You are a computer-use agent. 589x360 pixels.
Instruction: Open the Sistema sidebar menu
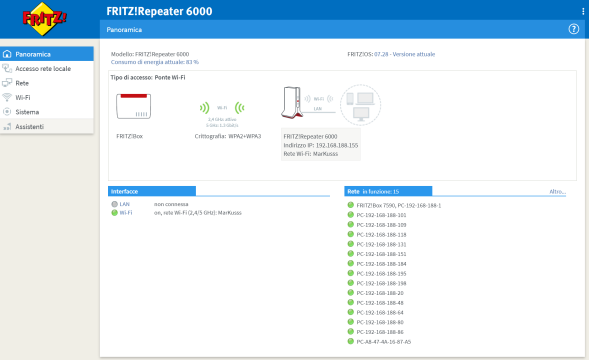point(47,112)
